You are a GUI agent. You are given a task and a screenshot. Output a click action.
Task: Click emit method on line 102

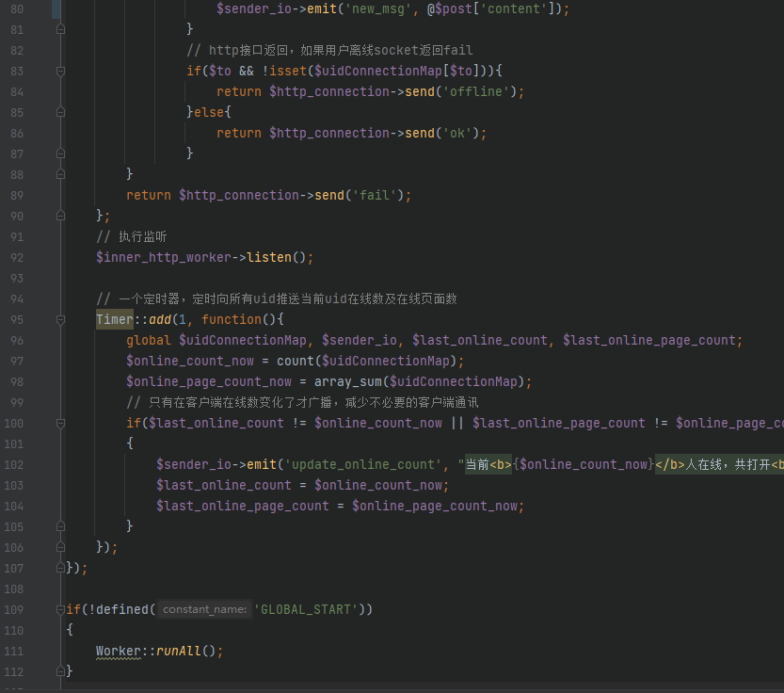[x=262, y=464]
